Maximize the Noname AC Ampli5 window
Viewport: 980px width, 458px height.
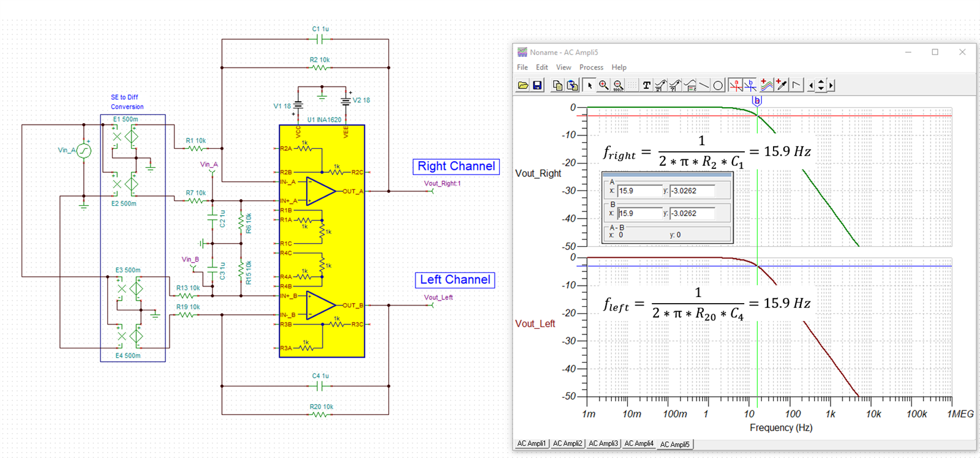pos(935,52)
